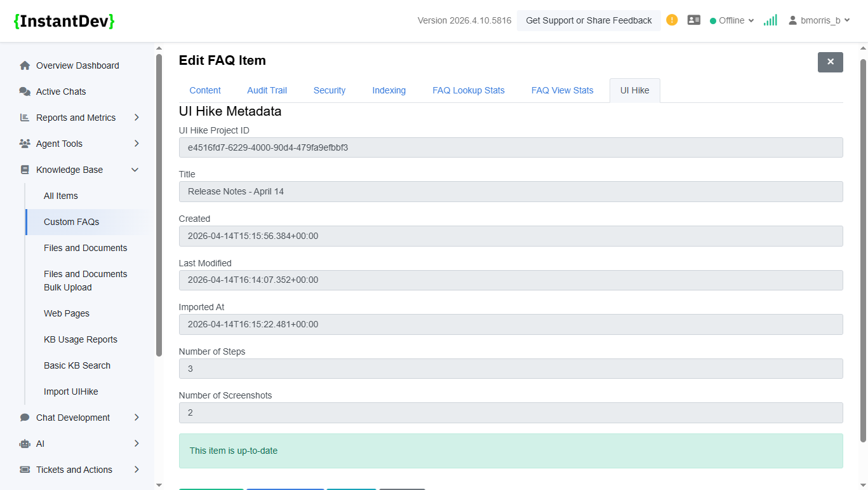
Task: Click the Title field showing Release Notes - April 14
Action: (511, 191)
